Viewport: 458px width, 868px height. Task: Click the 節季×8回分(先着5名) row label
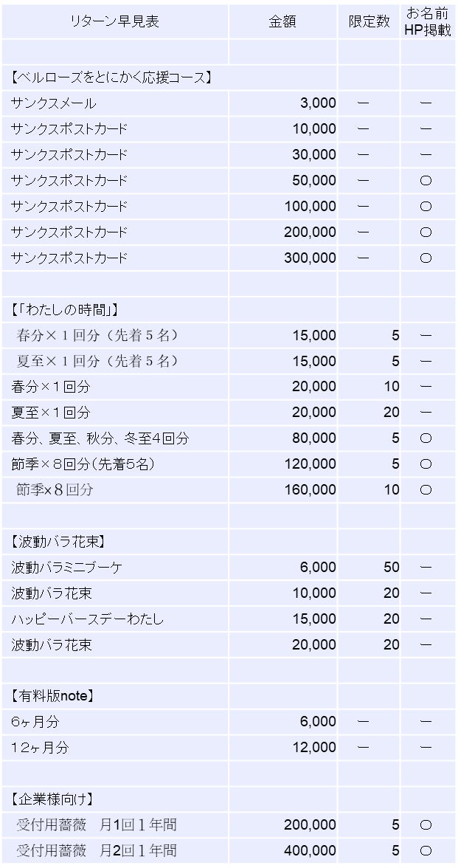tap(83, 464)
